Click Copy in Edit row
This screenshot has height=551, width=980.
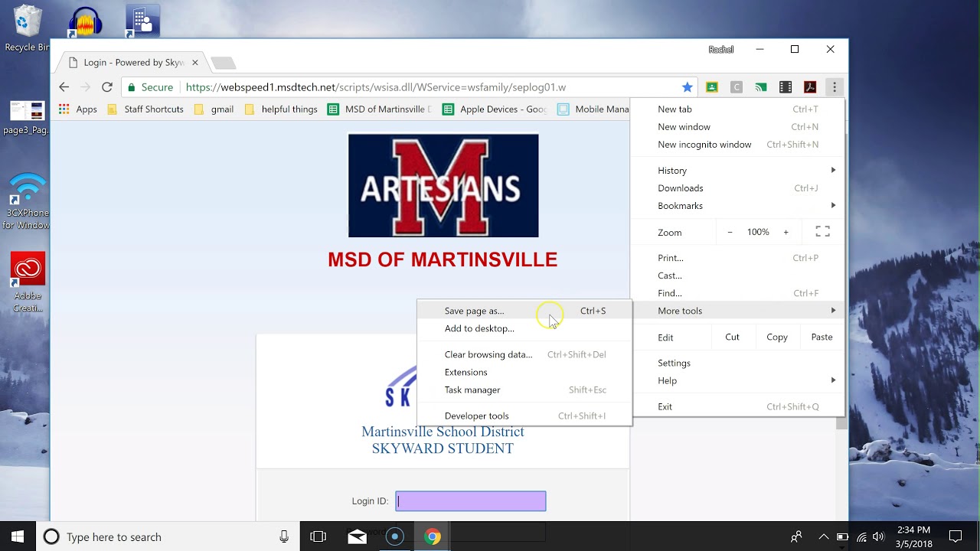coord(777,337)
